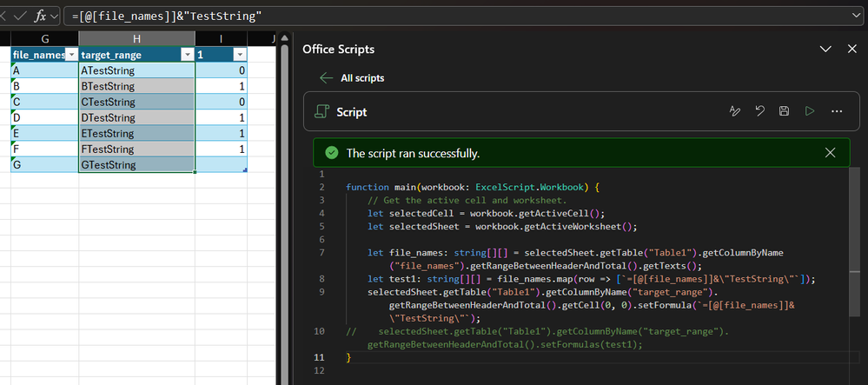Expand the filter dropdown for column 1
Image resolution: width=868 pixels, height=385 pixels.
coord(238,55)
